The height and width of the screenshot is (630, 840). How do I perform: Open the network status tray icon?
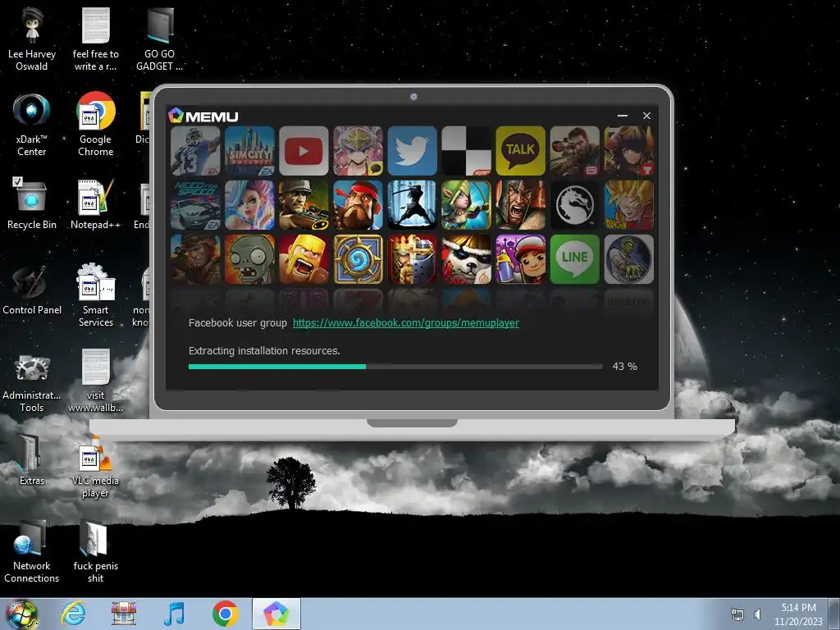click(x=737, y=614)
